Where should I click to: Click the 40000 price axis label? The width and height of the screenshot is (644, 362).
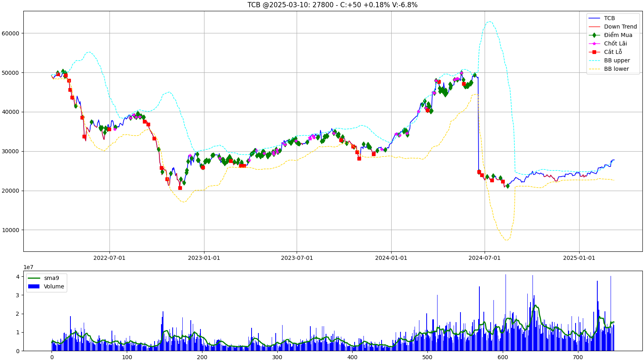[x=10, y=112]
